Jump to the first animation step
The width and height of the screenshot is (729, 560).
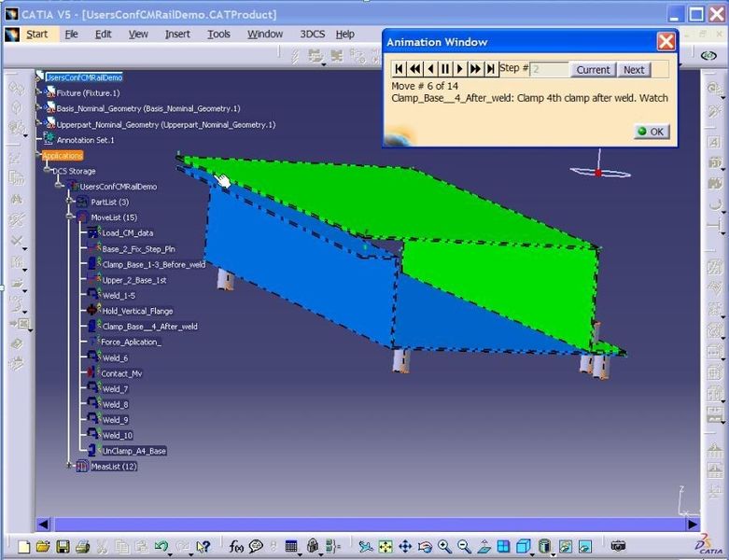pyautogui.click(x=399, y=69)
